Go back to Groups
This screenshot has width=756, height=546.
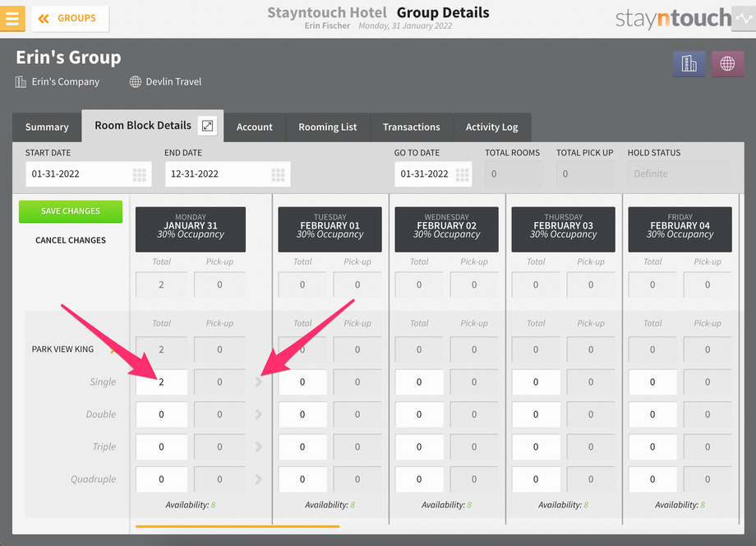[71, 18]
